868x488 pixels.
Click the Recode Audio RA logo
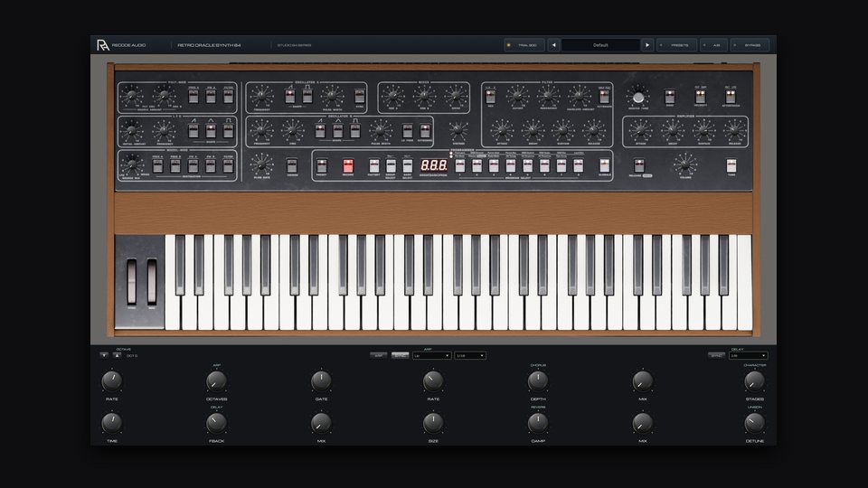103,45
